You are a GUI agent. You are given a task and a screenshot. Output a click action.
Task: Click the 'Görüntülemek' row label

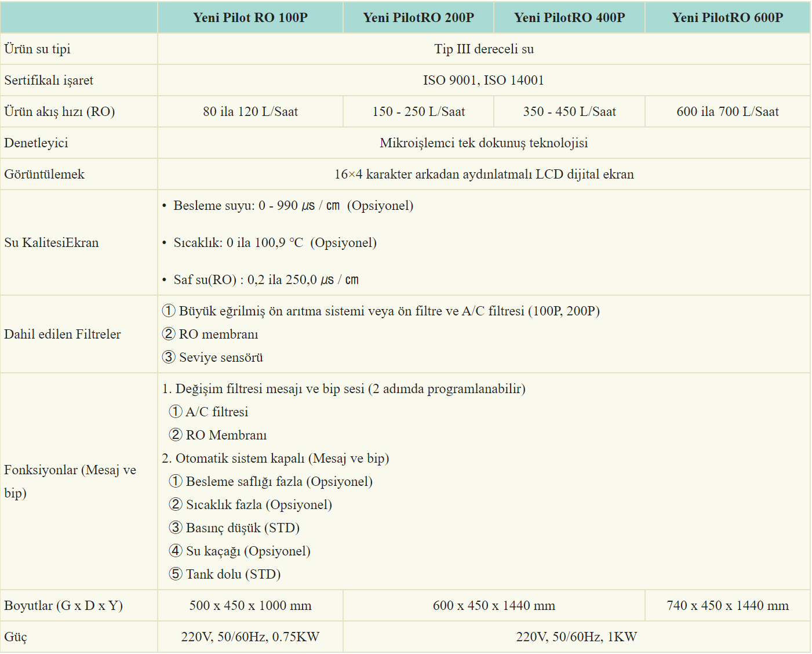tap(44, 174)
